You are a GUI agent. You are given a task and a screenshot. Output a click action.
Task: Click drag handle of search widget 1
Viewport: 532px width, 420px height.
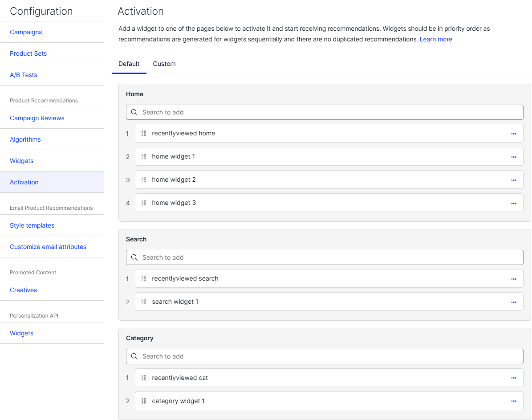(144, 302)
